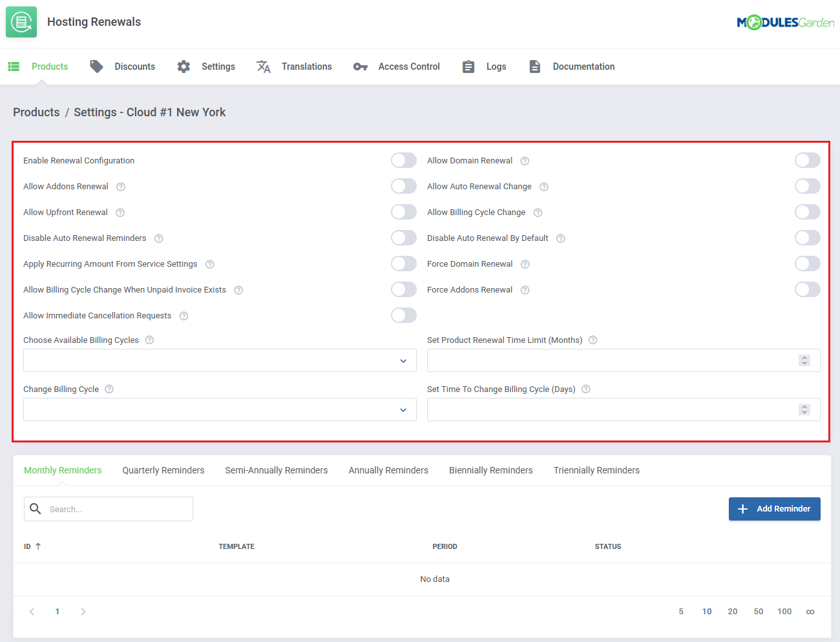Click the ModulesGarden logo
The image size is (840, 642).
point(786,23)
